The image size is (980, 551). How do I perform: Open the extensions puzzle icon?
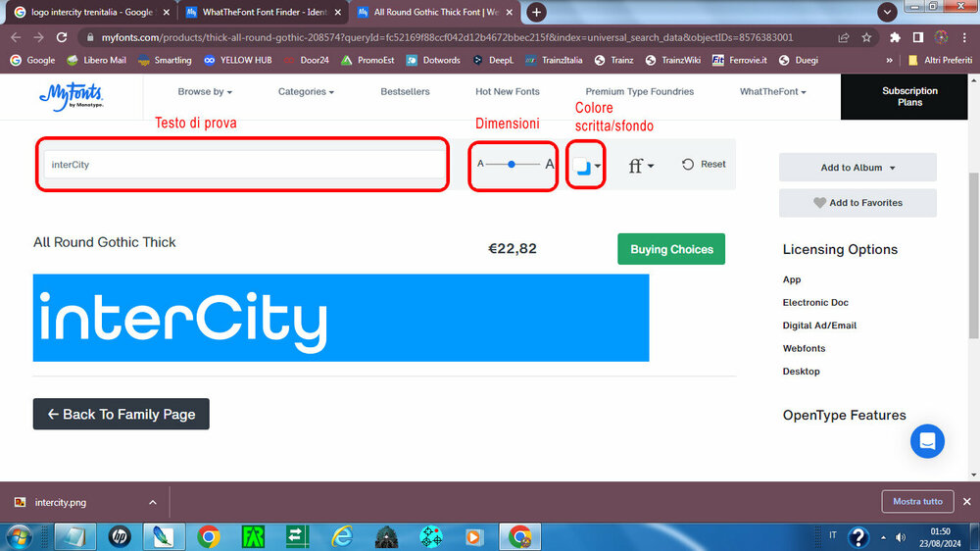[x=895, y=37]
